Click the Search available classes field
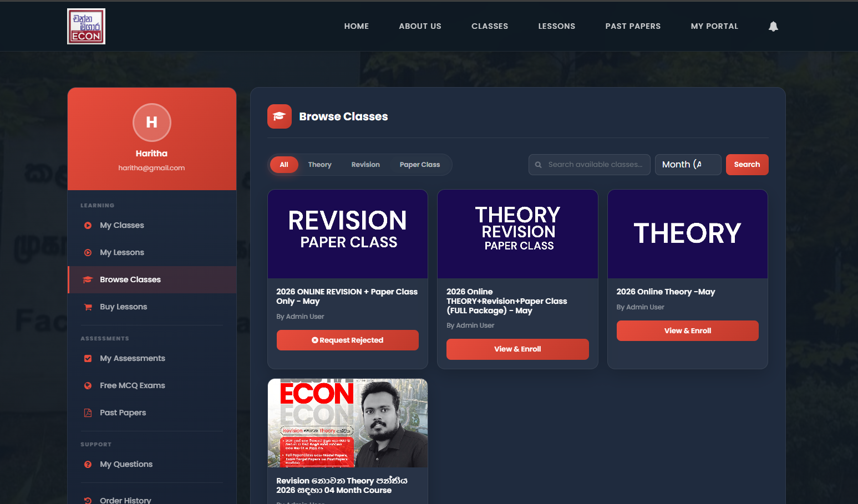The width and height of the screenshot is (858, 504). [x=589, y=165]
